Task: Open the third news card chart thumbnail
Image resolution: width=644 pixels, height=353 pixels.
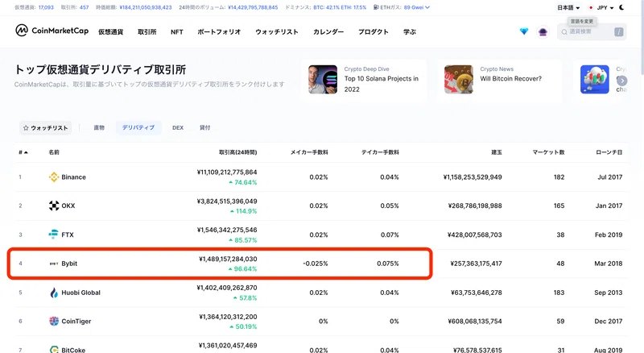Action: [595, 80]
